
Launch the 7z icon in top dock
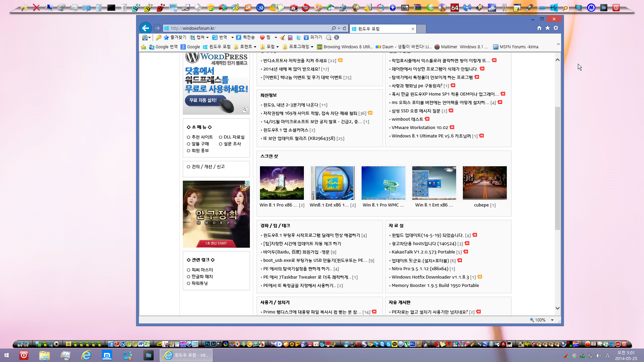pyautogui.click(x=405, y=7)
